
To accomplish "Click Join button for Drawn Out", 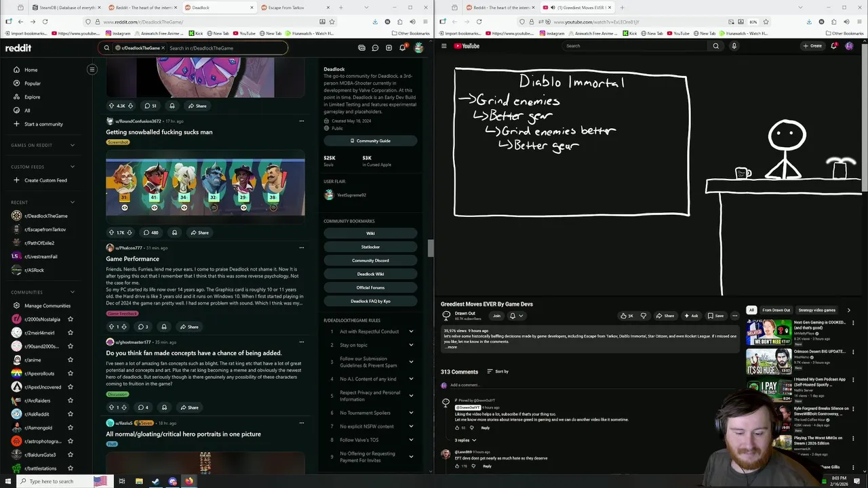I will [x=496, y=316].
